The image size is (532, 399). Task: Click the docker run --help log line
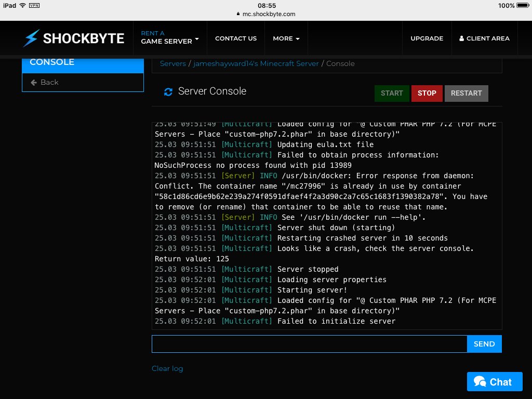[x=290, y=217]
